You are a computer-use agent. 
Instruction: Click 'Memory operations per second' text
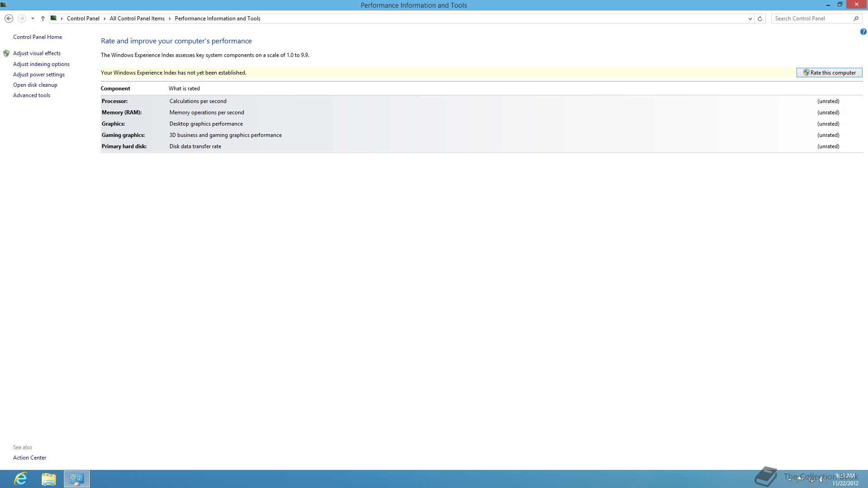coord(207,113)
